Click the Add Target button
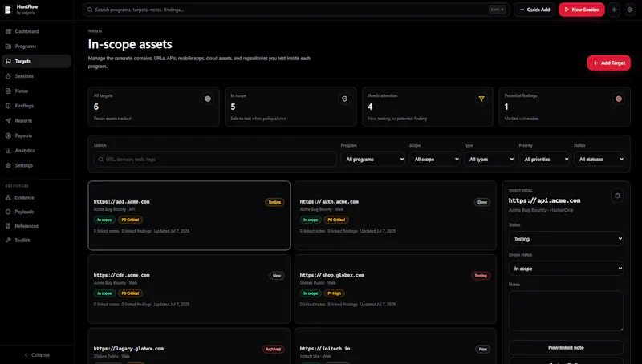 point(609,63)
